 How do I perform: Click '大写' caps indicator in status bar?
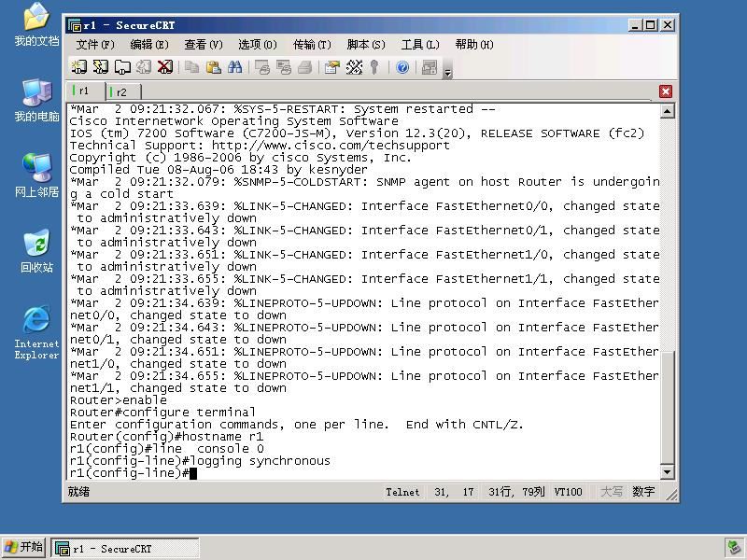612,492
